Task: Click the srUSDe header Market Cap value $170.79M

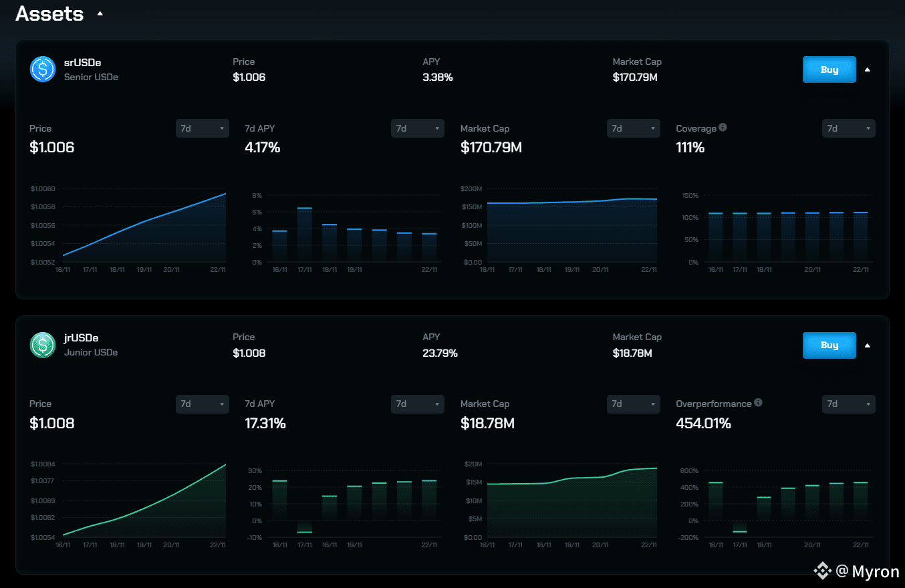Action: (635, 78)
